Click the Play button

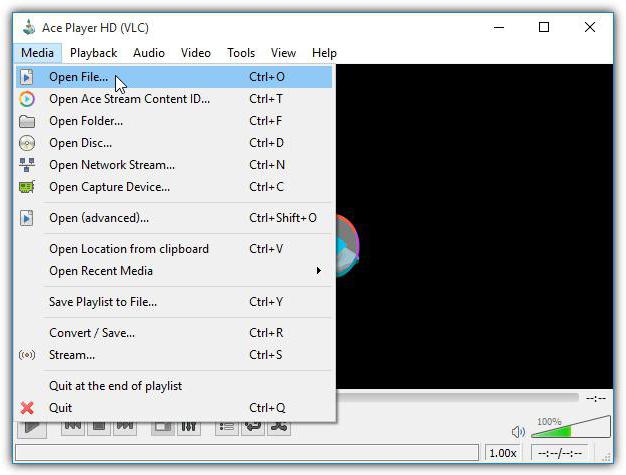32,428
